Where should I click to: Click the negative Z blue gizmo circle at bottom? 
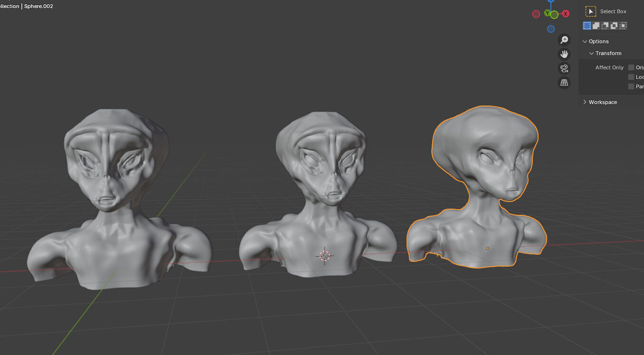point(551,29)
